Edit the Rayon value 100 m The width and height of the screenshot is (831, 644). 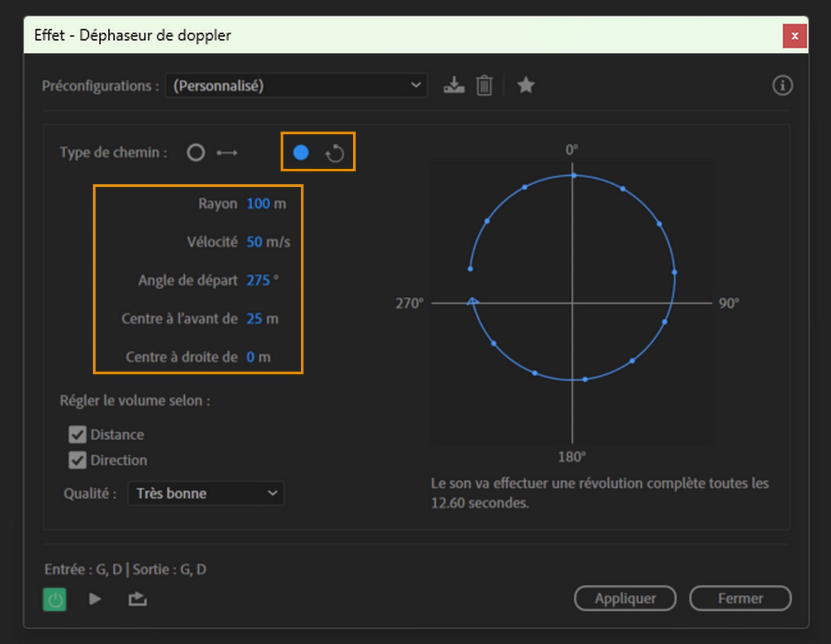[x=258, y=203]
